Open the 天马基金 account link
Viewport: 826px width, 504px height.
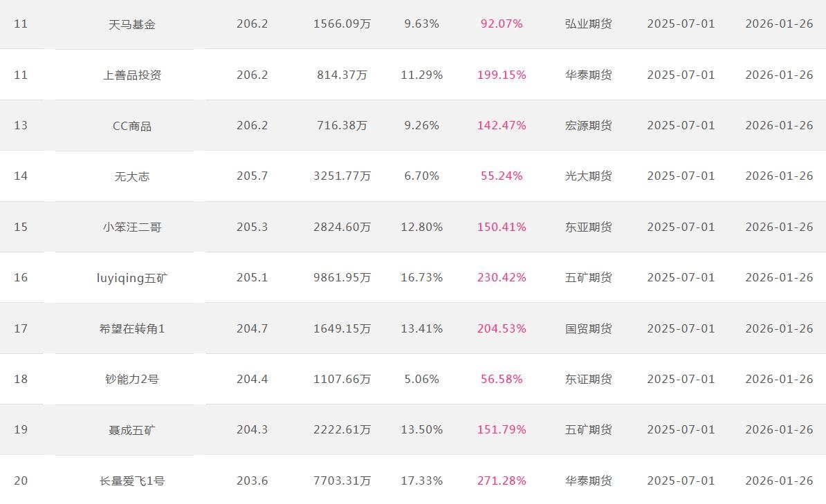tap(131, 24)
